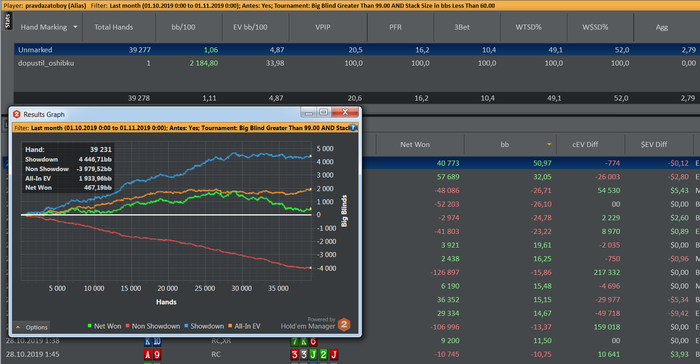This screenshot has width=700, height=364.
Task: Sort by VPIP column header
Action: [323, 27]
